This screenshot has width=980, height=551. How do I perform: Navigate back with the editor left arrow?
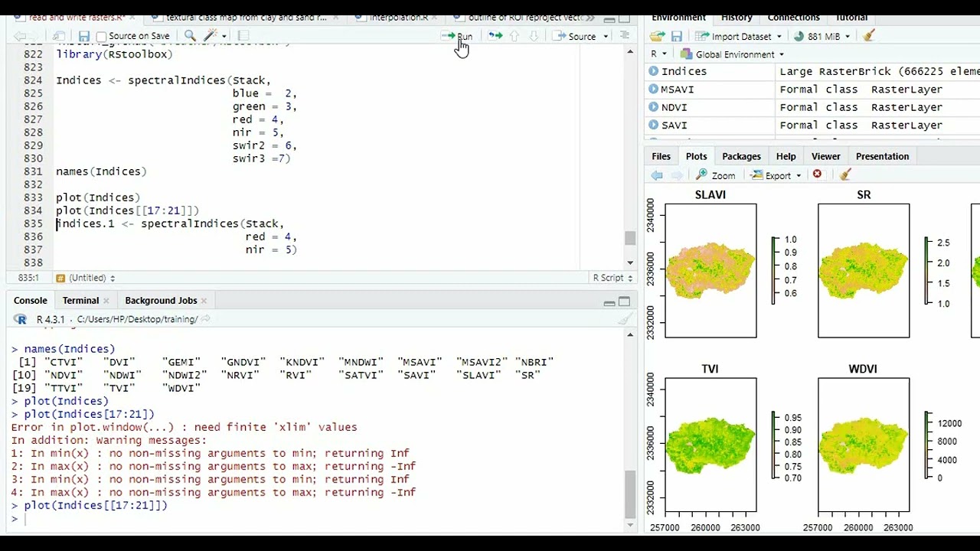coord(20,36)
